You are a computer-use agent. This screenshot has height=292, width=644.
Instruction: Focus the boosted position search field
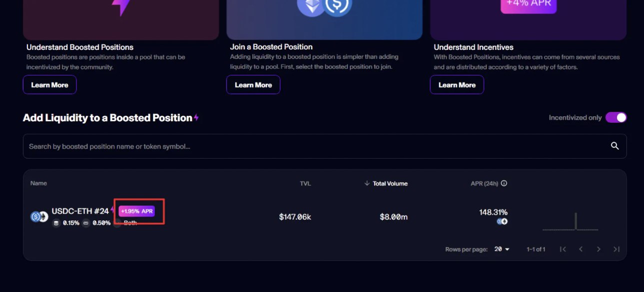point(325,146)
